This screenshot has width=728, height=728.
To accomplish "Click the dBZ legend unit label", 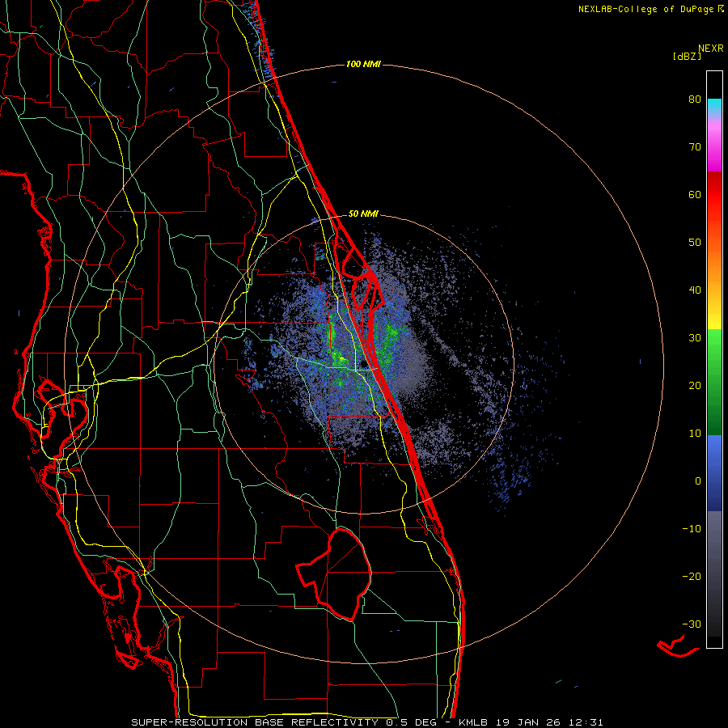I will pyautogui.click(x=687, y=57).
